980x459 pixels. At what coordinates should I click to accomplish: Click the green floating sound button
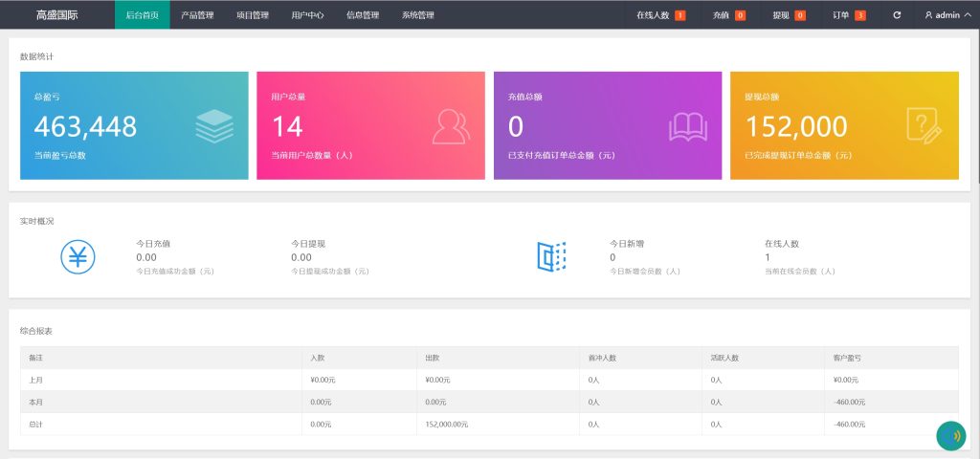(950, 436)
